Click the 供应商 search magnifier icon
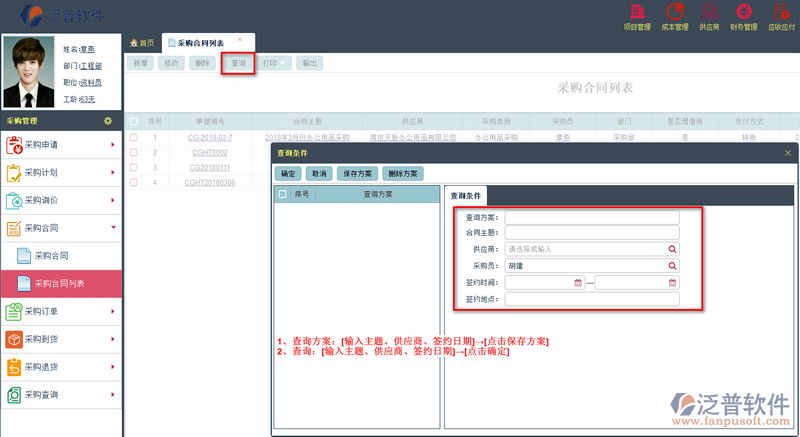The height and width of the screenshot is (437, 800). click(672, 249)
